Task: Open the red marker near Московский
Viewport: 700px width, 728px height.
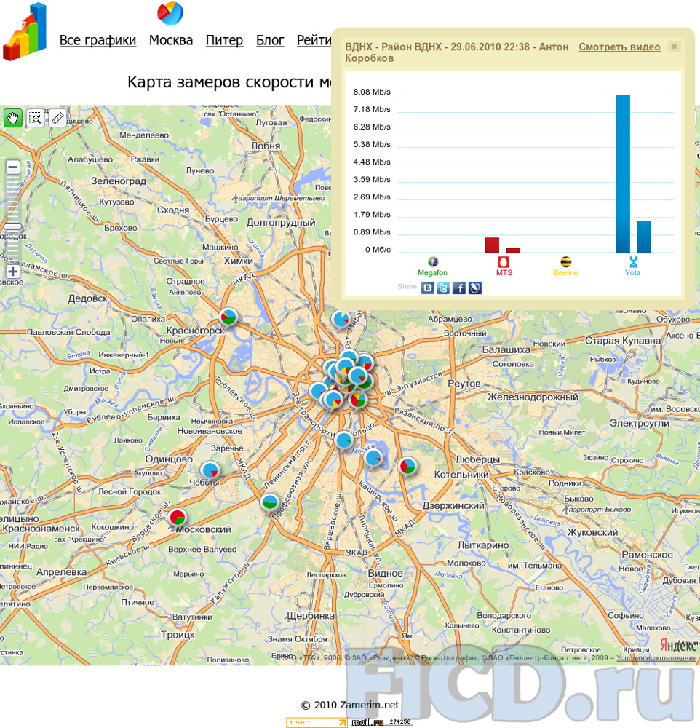Action: [178, 517]
